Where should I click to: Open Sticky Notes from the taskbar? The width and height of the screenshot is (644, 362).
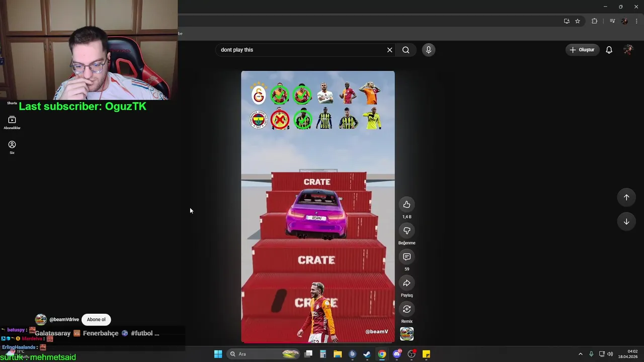click(x=426, y=354)
